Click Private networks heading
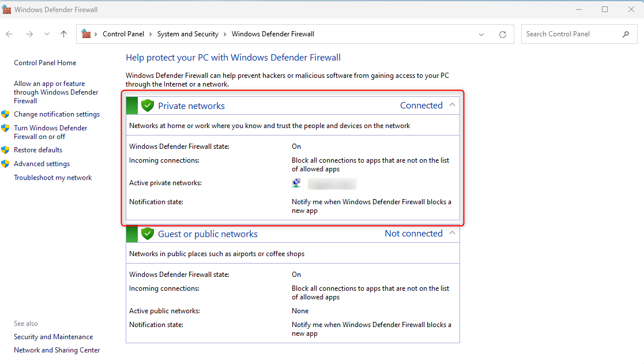The width and height of the screenshot is (644, 364). [191, 106]
